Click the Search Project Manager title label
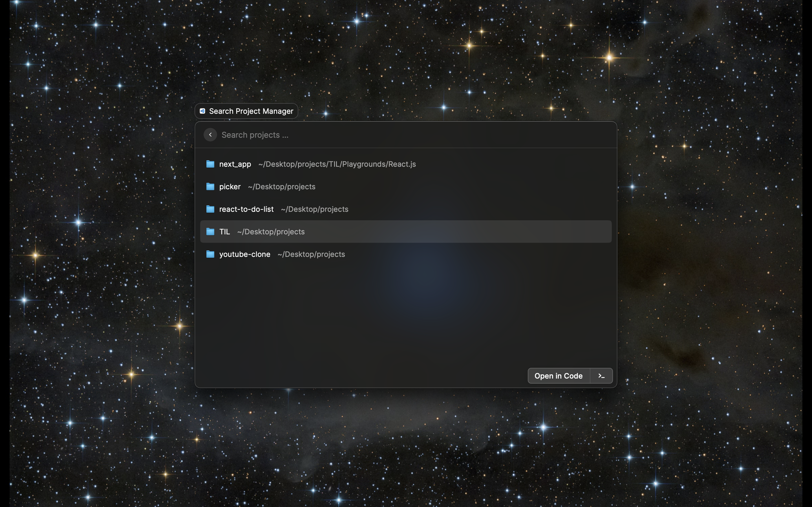Viewport: 812px width, 507px height. pyautogui.click(x=251, y=111)
